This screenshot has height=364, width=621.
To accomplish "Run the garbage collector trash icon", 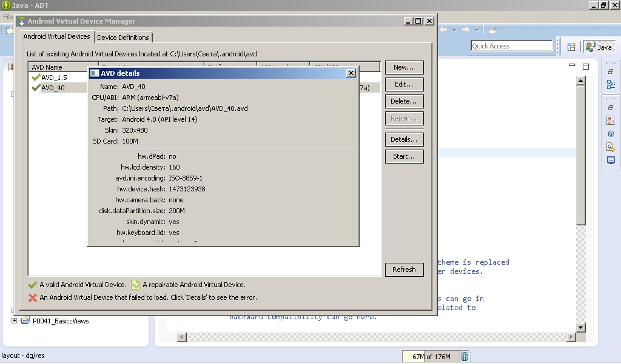I will pyautogui.click(x=464, y=357).
